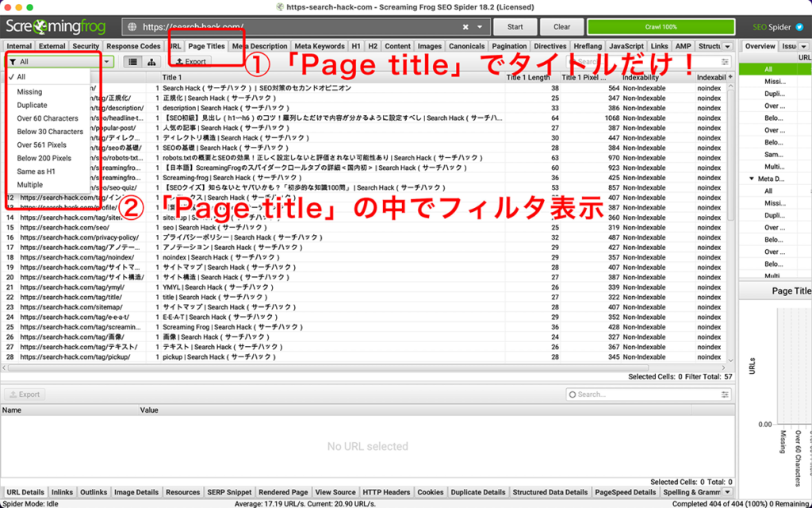The height and width of the screenshot is (508, 812).
Task: Switch to the Security tab
Action: click(x=86, y=46)
